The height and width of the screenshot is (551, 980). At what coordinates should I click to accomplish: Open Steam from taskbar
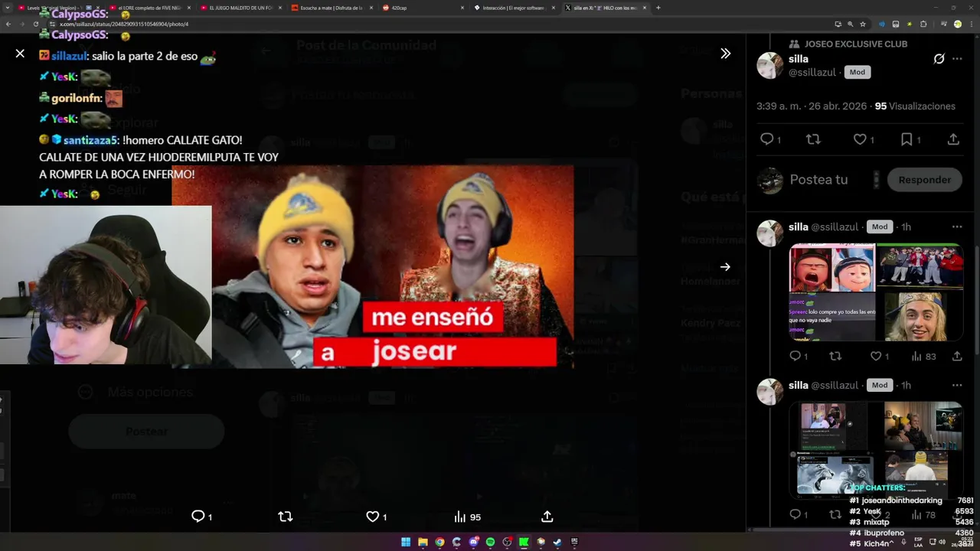tap(557, 542)
